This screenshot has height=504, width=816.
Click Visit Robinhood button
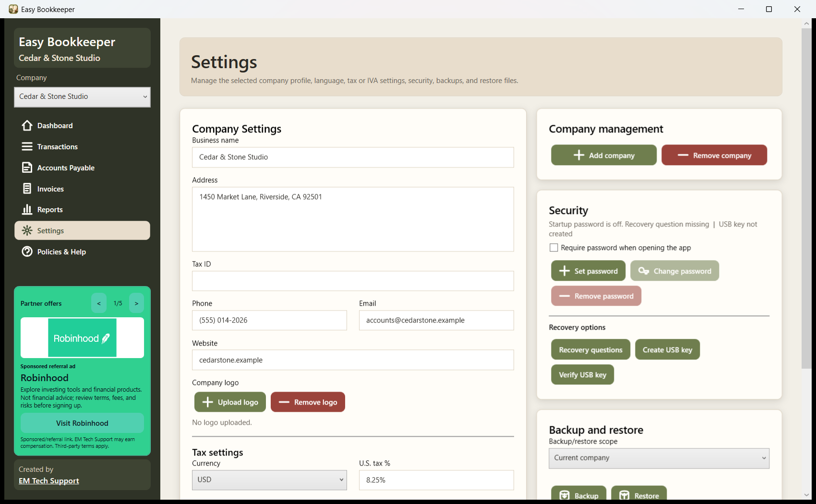[x=82, y=423]
